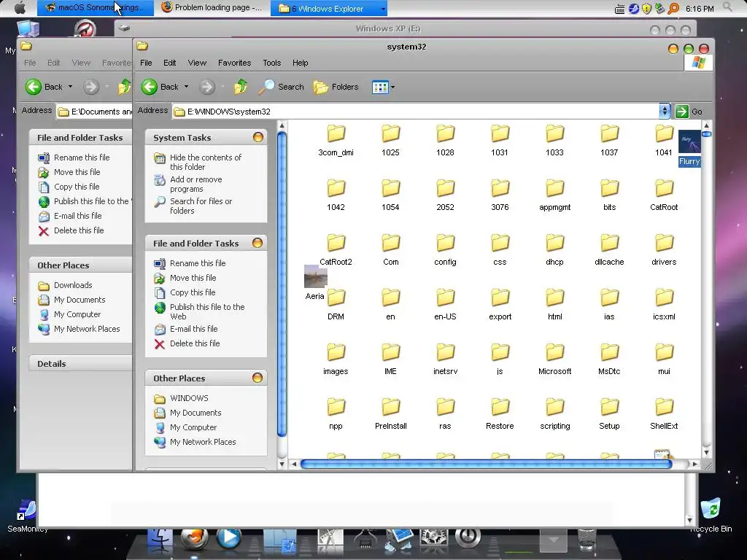Open the File menu in system32 window
Viewport: 747px width, 560px height.
[x=146, y=63]
